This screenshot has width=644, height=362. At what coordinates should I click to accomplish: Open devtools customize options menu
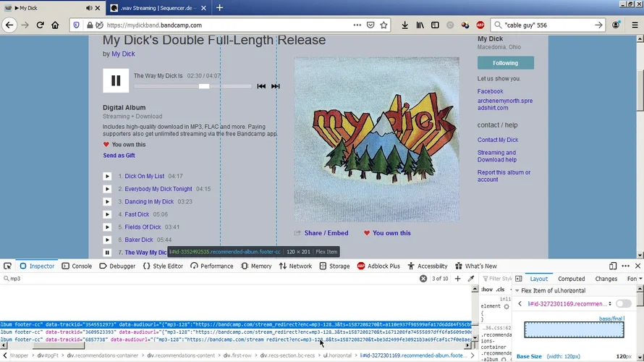click(x=625, y=266)
